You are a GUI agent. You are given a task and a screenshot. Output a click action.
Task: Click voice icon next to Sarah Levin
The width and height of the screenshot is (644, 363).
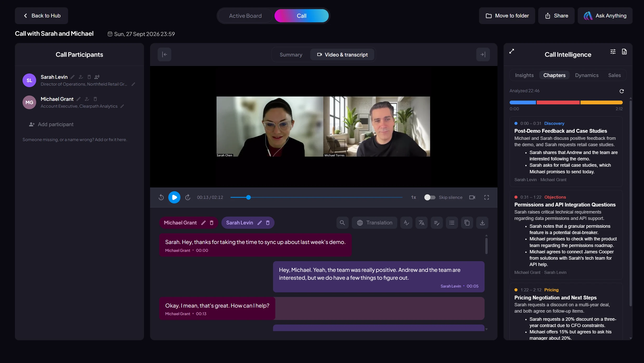tap(97, 77)
